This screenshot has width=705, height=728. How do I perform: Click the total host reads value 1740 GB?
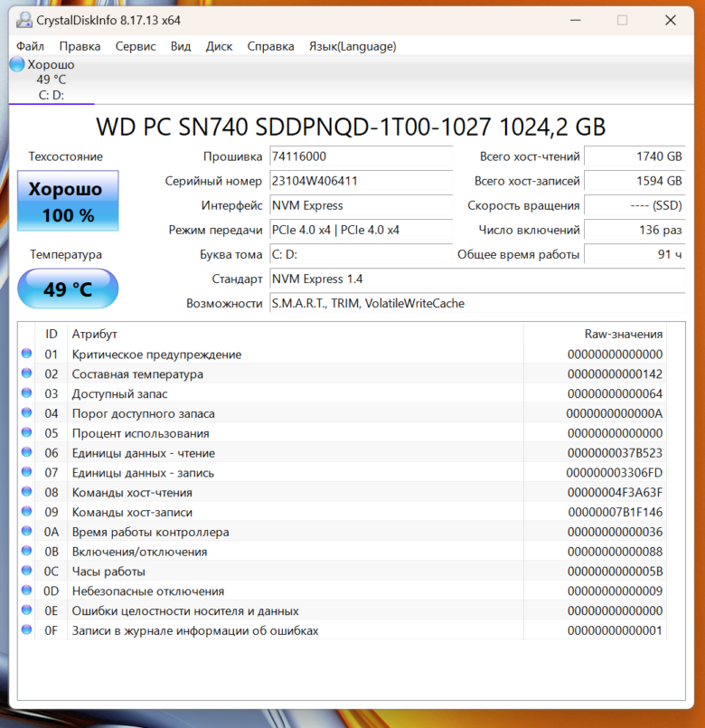coord(634,156)
